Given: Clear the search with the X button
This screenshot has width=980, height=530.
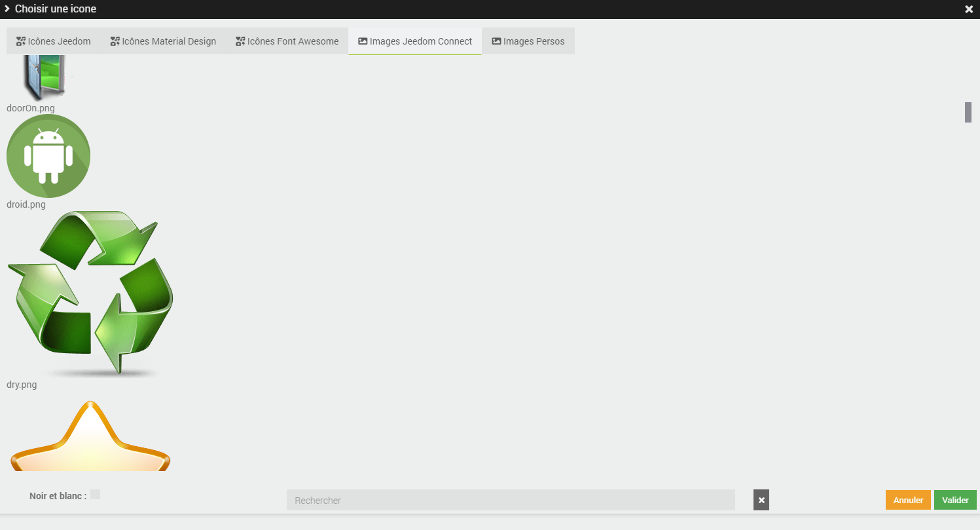Looking at the screenshot, I should pyautogui.click(x=761, y=500).
